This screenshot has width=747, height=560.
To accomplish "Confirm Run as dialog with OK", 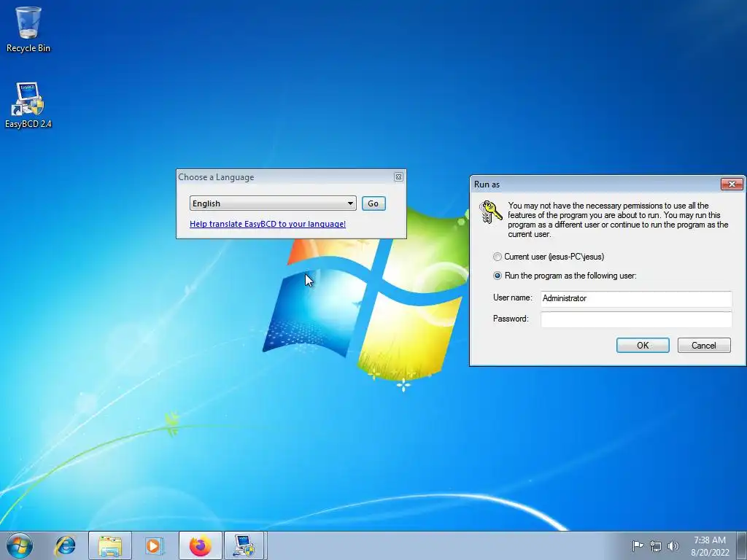I will point(643,345).
